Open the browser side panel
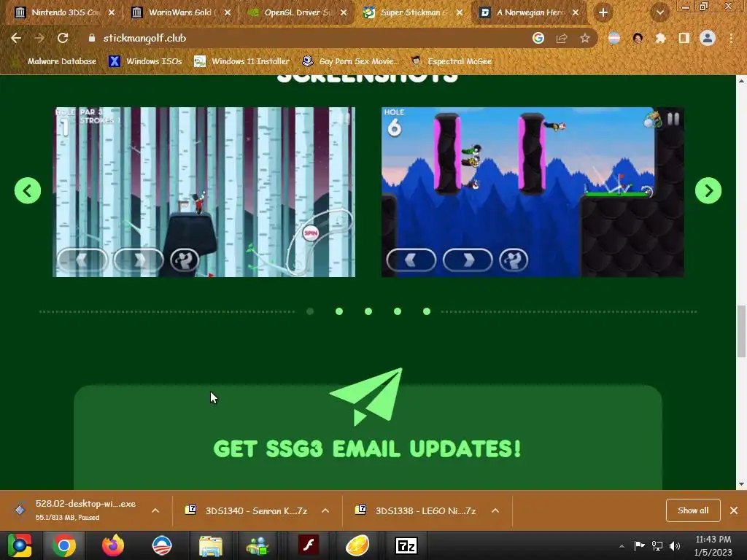The height and width of the screenshot is (560, 747). 684,38
